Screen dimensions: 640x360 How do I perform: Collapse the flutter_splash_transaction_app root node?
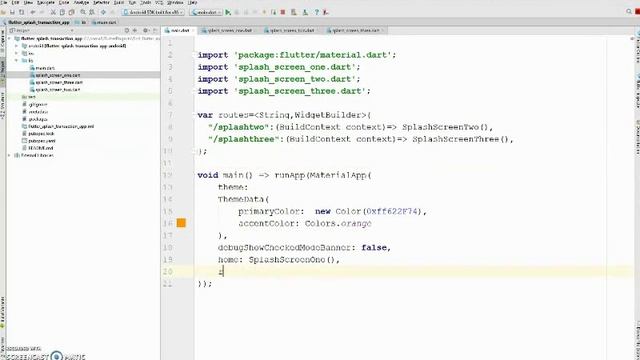10,38
